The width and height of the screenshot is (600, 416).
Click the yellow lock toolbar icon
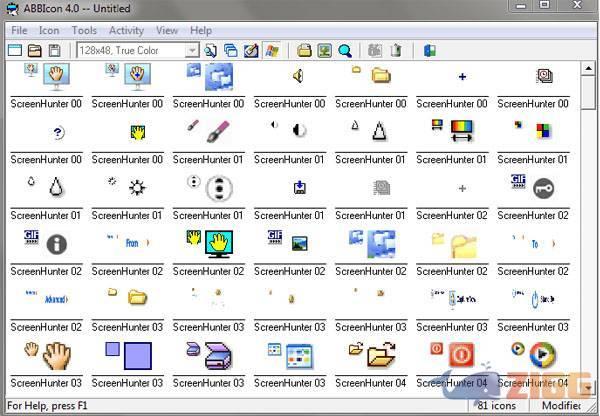tap(305, 50)
